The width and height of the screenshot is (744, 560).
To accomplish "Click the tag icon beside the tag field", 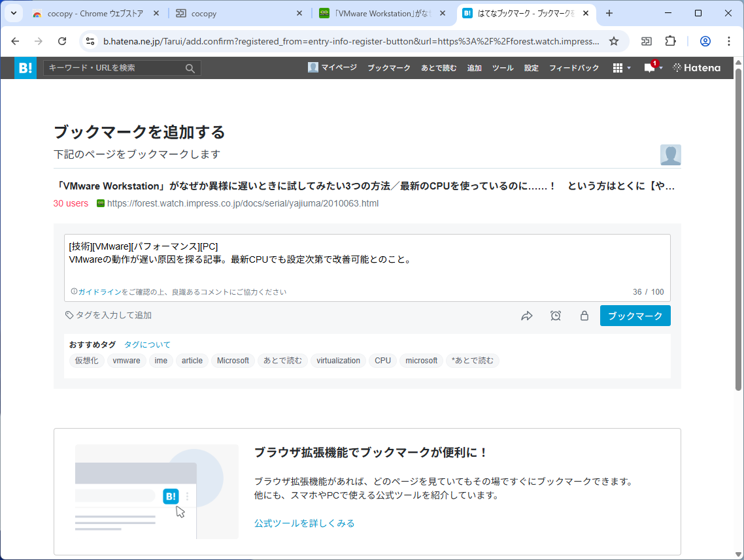I will 69,315.
